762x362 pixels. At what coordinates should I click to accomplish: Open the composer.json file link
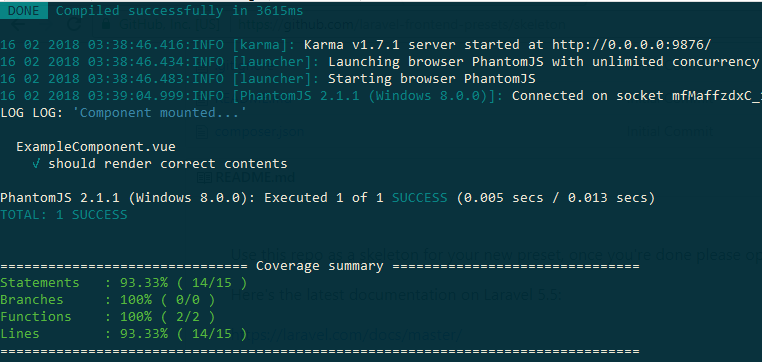pos(259,132)
